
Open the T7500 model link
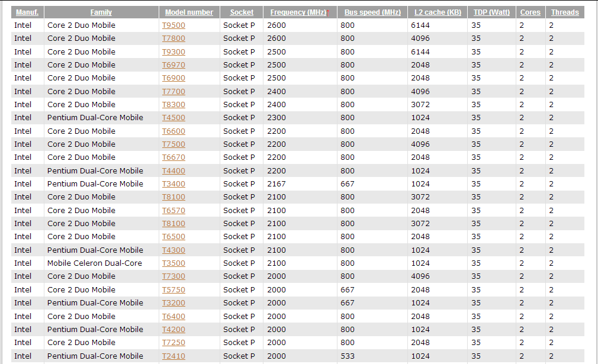173,144
